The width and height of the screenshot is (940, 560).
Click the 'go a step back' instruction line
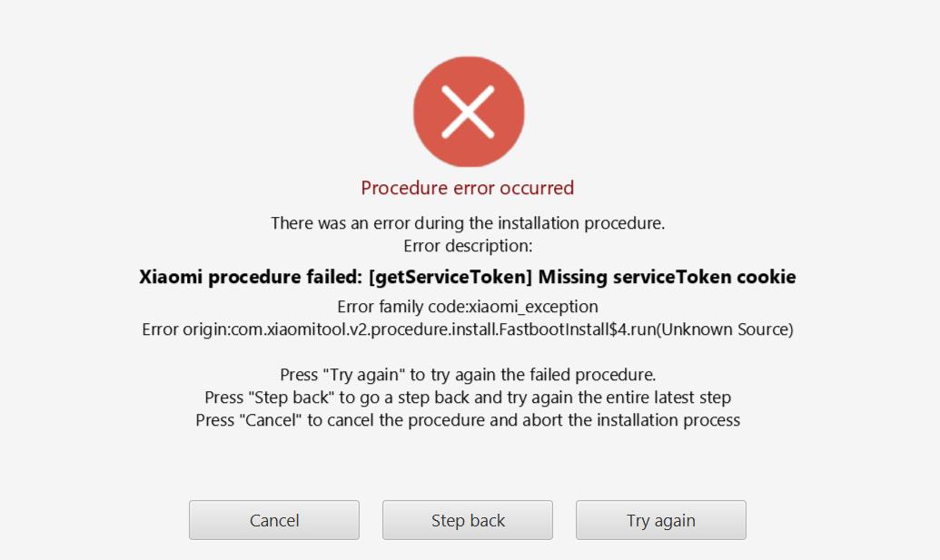468,398
